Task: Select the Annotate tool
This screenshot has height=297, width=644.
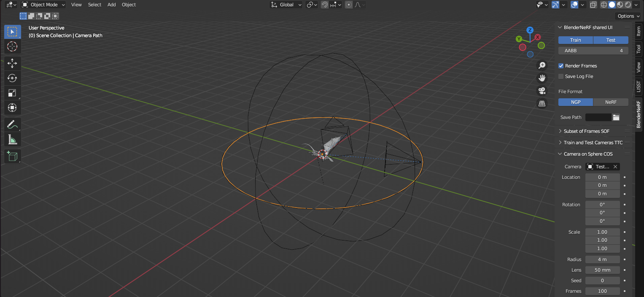Action: 12,124
